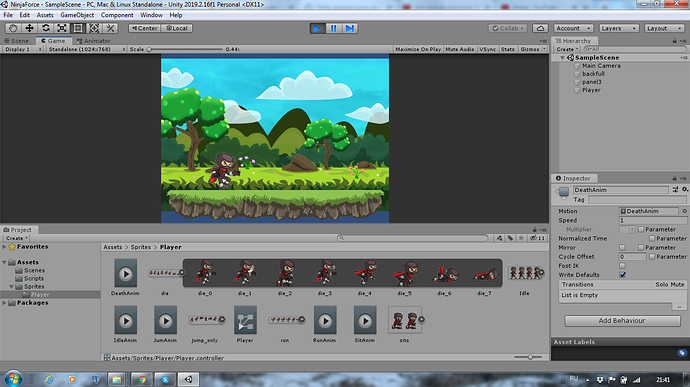Uncheck the Write Defaults checkbox
Image resolution: width=690 pixels, height=387 pixels.
(x=622, y=275)
